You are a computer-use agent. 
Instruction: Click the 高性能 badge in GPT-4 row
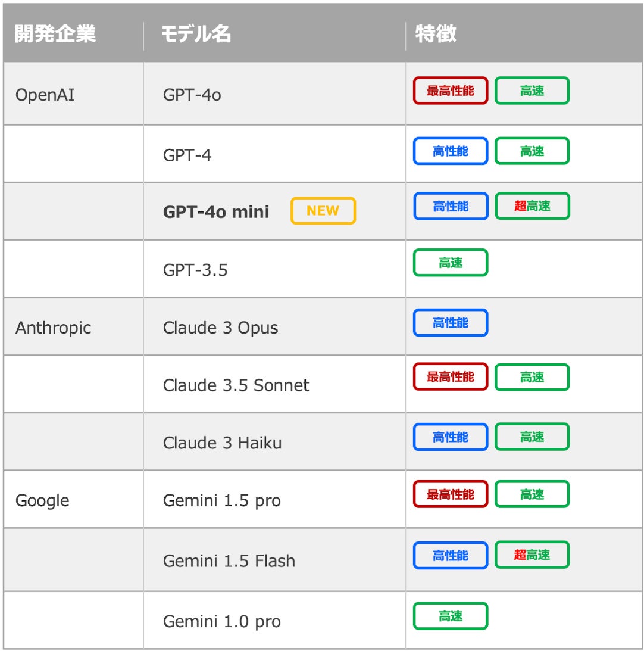(x=451, y=151)
